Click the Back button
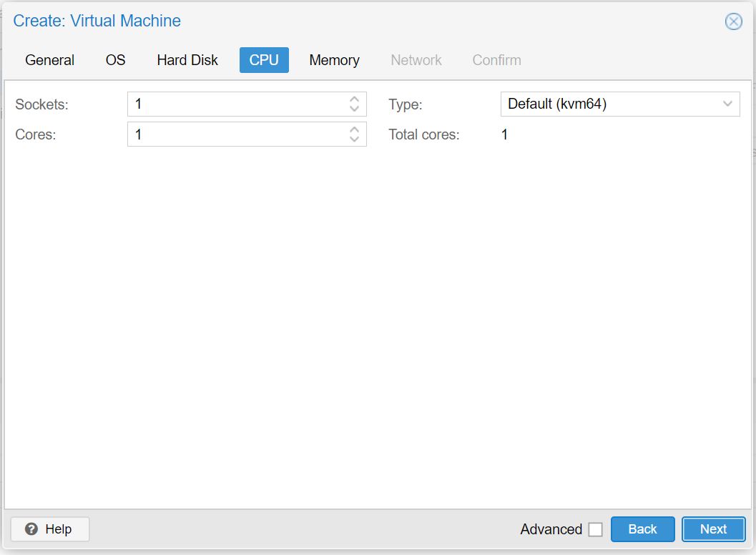 (x=642, y=529)
